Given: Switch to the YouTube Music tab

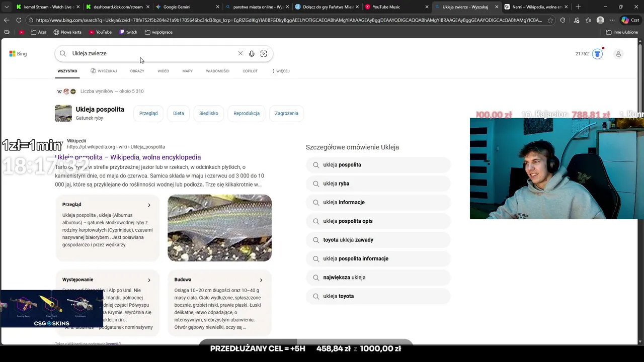Looking at the screenshot, I should pyautogui.click(x=396, y=7).
